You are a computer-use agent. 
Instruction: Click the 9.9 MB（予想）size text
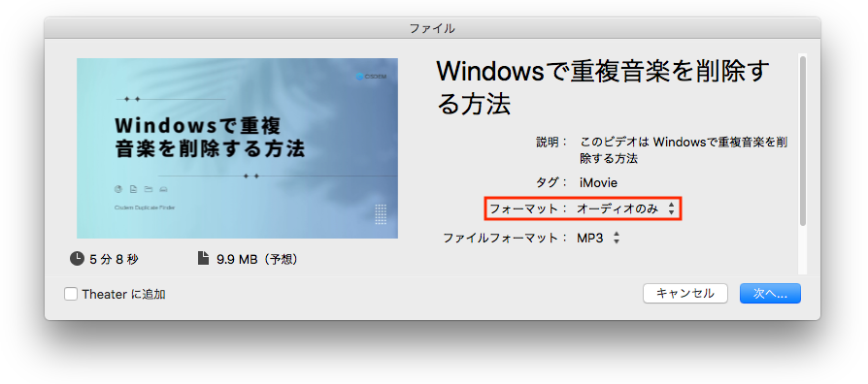[x=258, y=259]
